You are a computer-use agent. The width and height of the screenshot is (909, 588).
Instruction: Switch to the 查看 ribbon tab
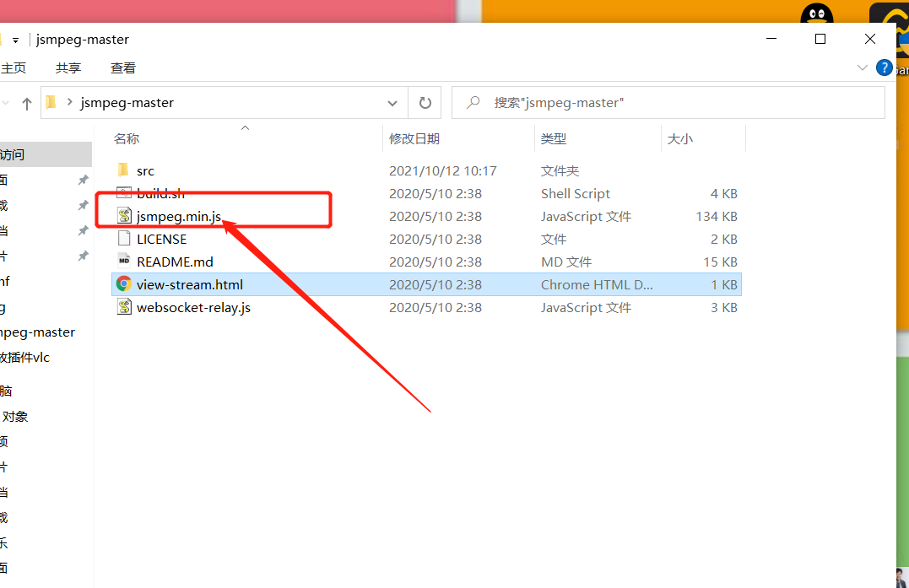point(122,67)
